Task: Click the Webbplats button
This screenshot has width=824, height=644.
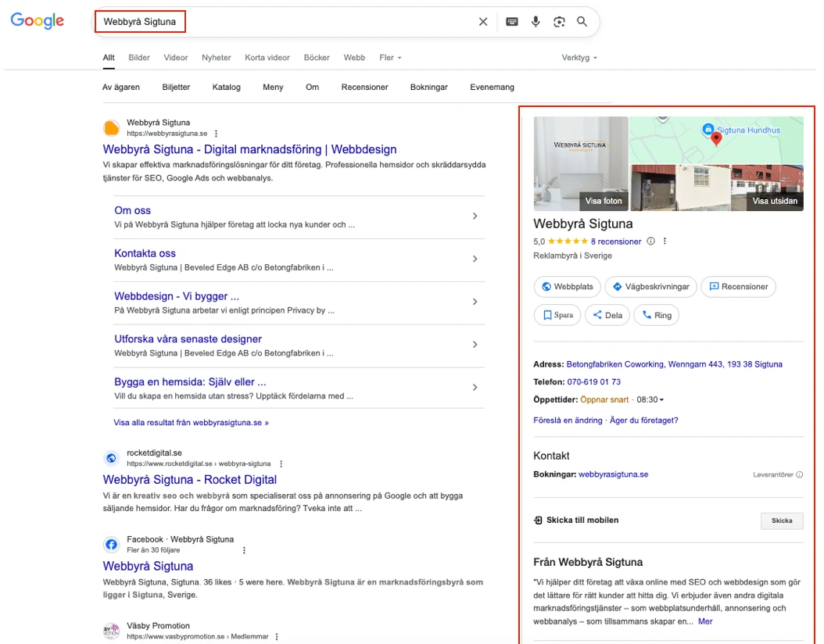Action: click(567, 287)
